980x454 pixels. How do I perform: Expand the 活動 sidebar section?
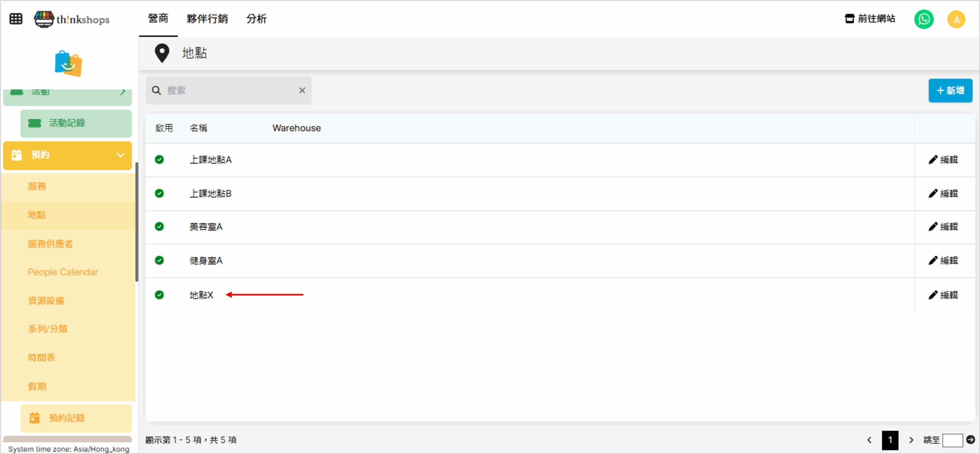122,92
